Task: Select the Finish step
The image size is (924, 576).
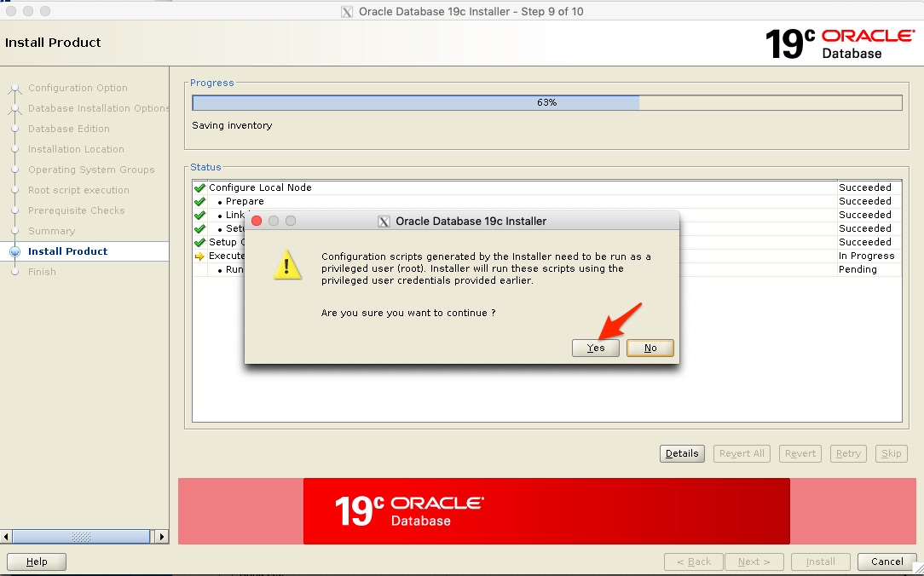Action: tap(42, 272)
